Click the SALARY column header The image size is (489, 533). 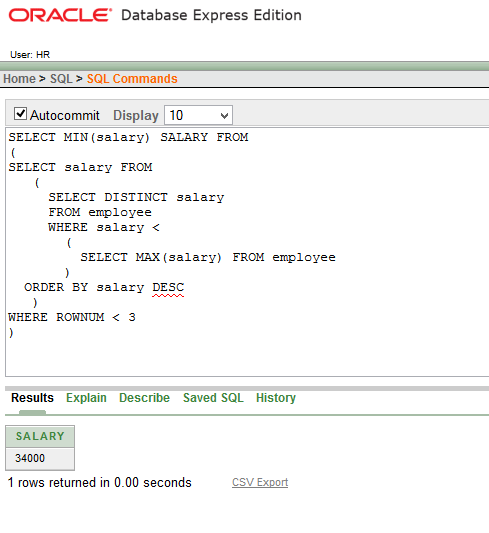[x=40, y=436]
